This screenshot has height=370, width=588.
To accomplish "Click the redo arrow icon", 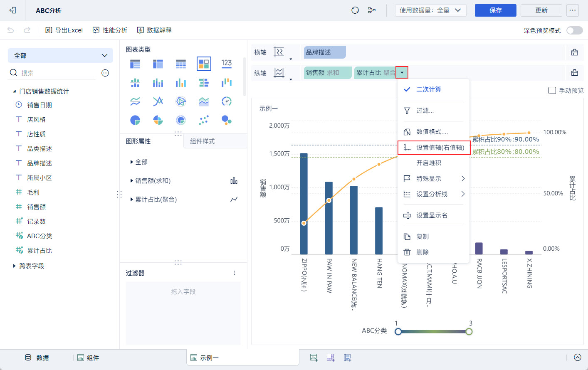I will (x=27, y=30).
